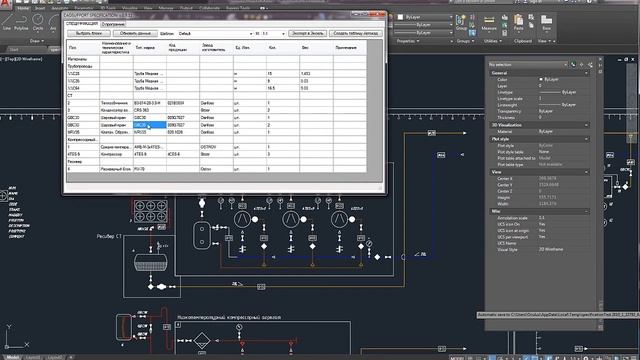
Task: Open the Base view icon
Action: pyautogui.click(x=547, y=22)
